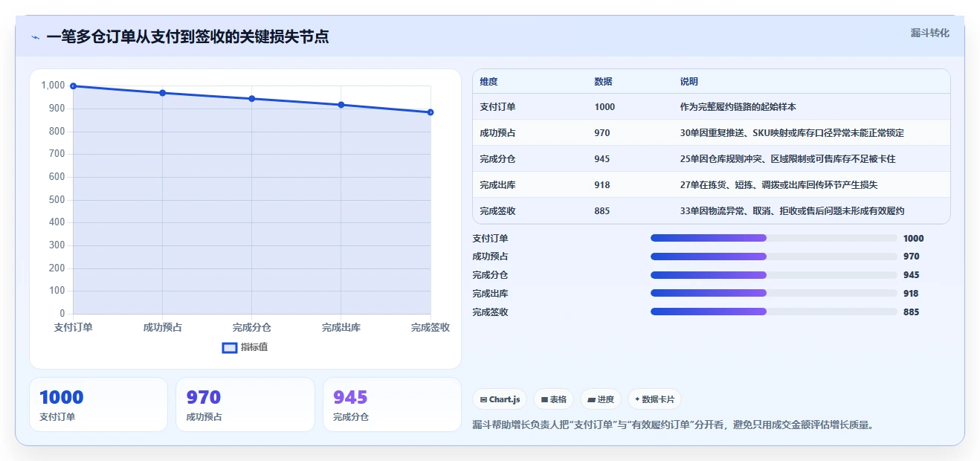Click the 完成出库 data point on chart
This screenshot has width=980, height=461.
[341, 105]
